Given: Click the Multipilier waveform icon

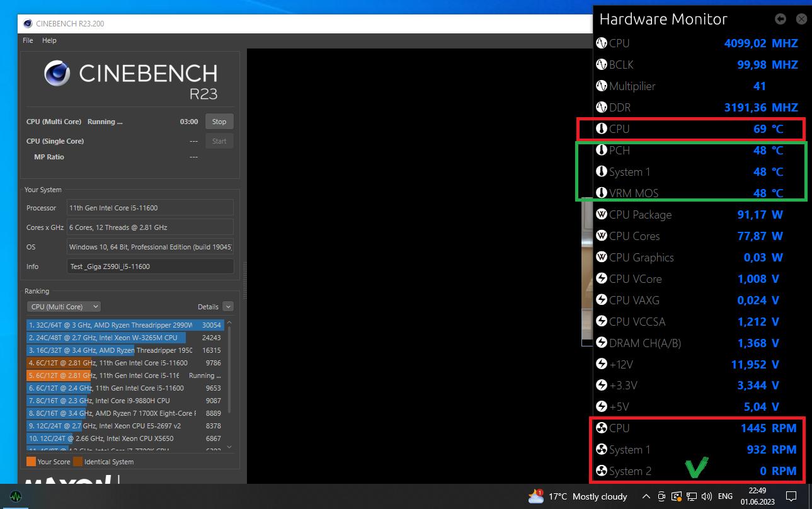Looking at the screenshot, I should pyautogui.click(x=602, y=86).
